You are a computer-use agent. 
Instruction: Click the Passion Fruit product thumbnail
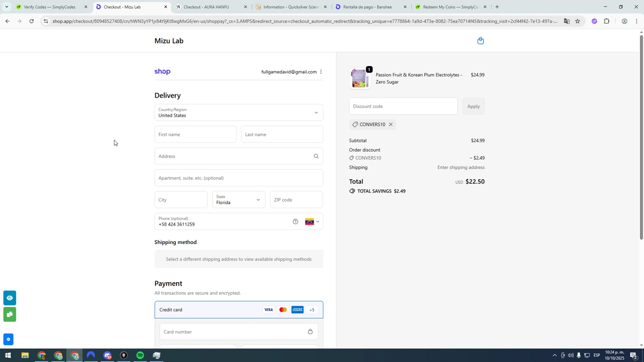[x=359, y=79]
